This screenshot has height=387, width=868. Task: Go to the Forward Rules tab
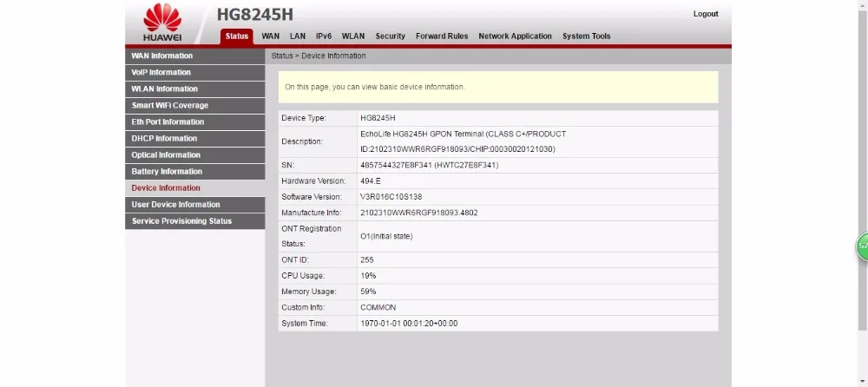tap(442, 36)
